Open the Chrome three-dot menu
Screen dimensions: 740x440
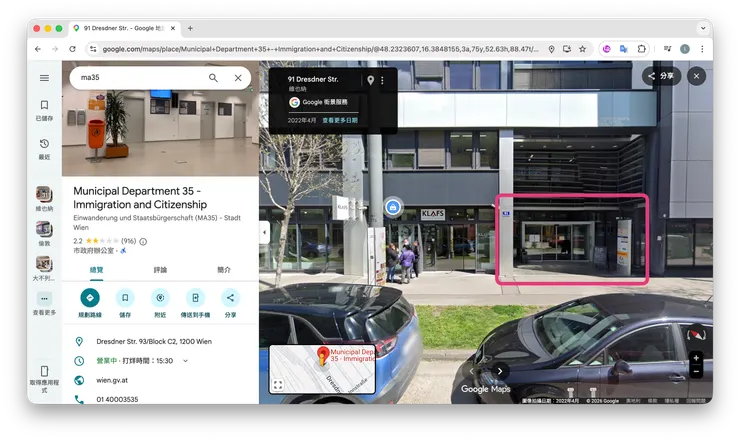[x=702, y=49]
